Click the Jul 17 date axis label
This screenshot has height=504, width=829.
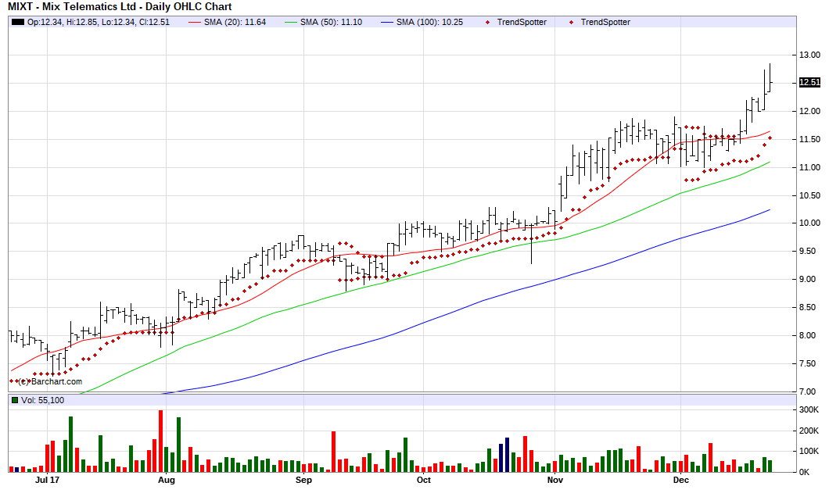(x=47, y=481)
